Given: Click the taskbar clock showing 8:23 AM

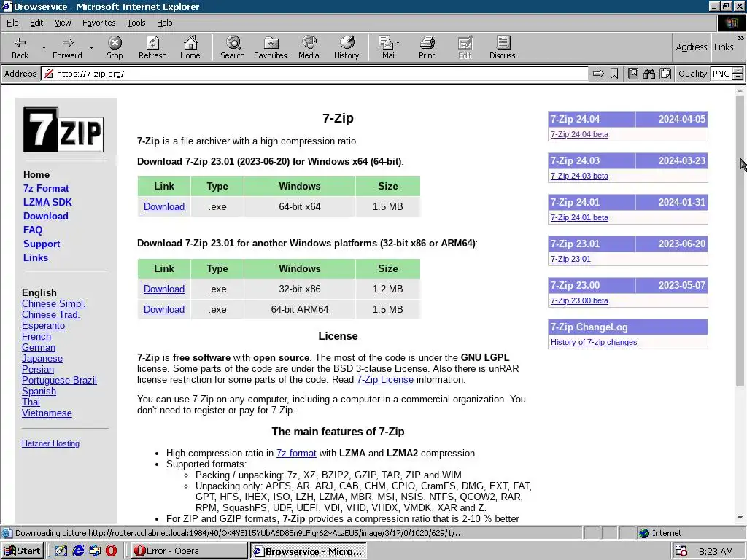Looking at the screenshot, I should [x=716, y=551].
